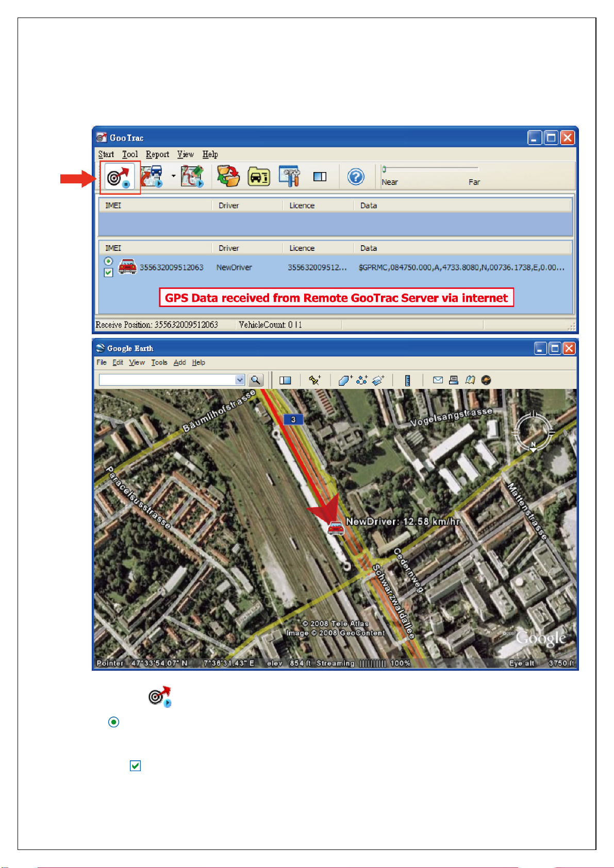The width and height of the screenshot is (614, 868).
Task: Toggle the sidebar icon in Google Earth toolbar
Action: coord(285,380)
